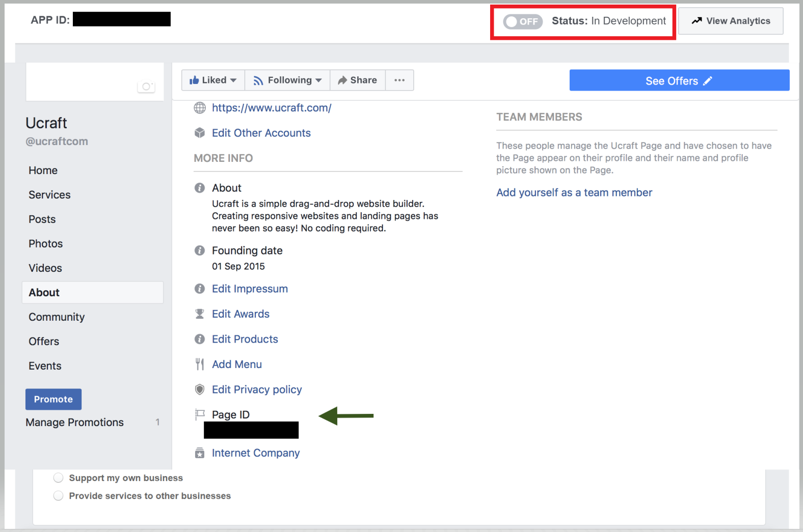
Task: Click the globe icon beside website URL
Action: click(x=200, y=108)
